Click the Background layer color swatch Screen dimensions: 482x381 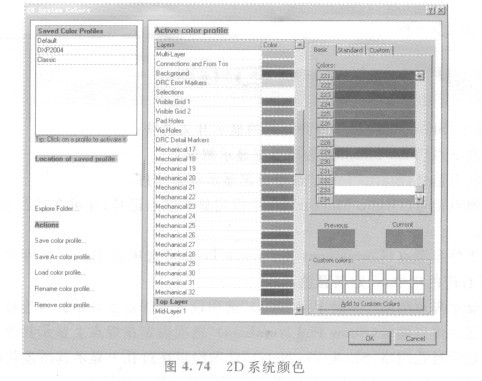click(x=278, y=73)
